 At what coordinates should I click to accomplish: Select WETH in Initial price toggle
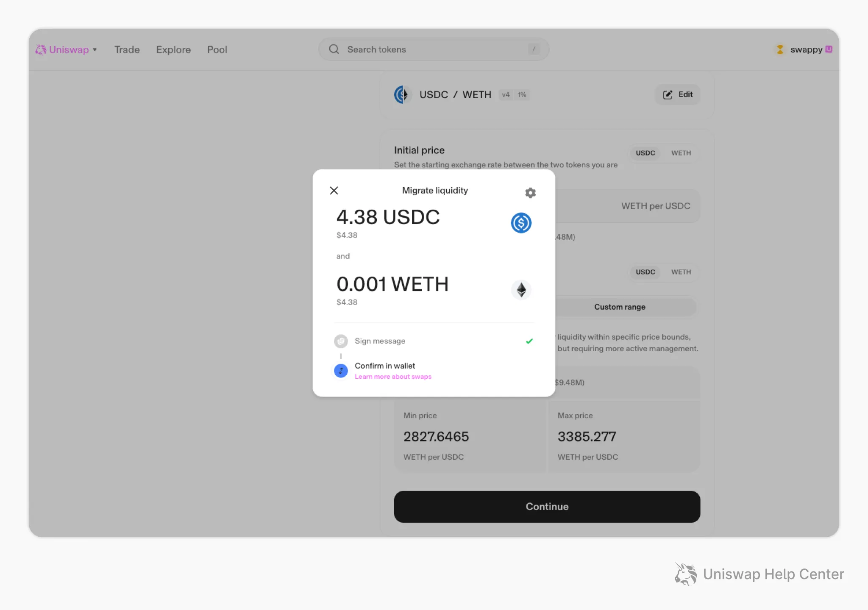[x=681, y=153]
